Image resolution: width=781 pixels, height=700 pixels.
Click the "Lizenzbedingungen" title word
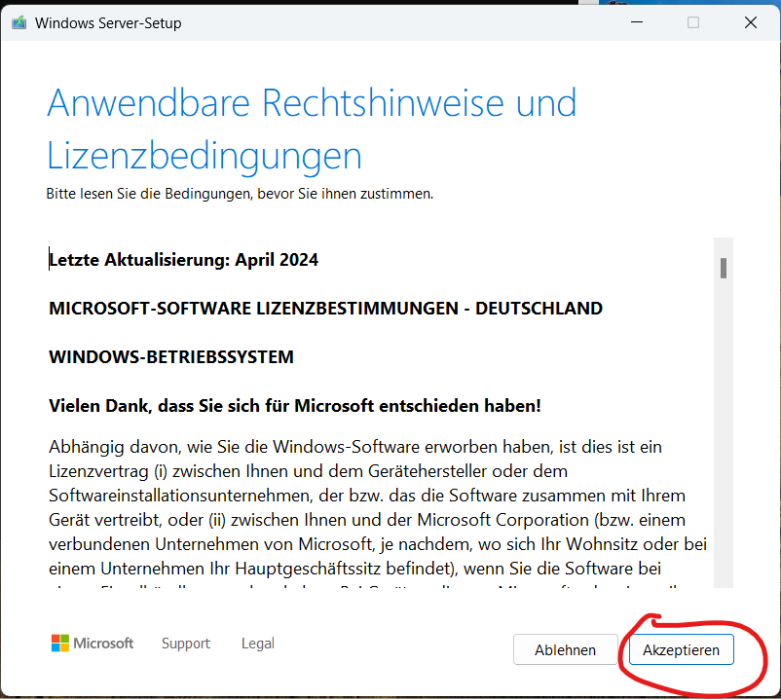205,156
